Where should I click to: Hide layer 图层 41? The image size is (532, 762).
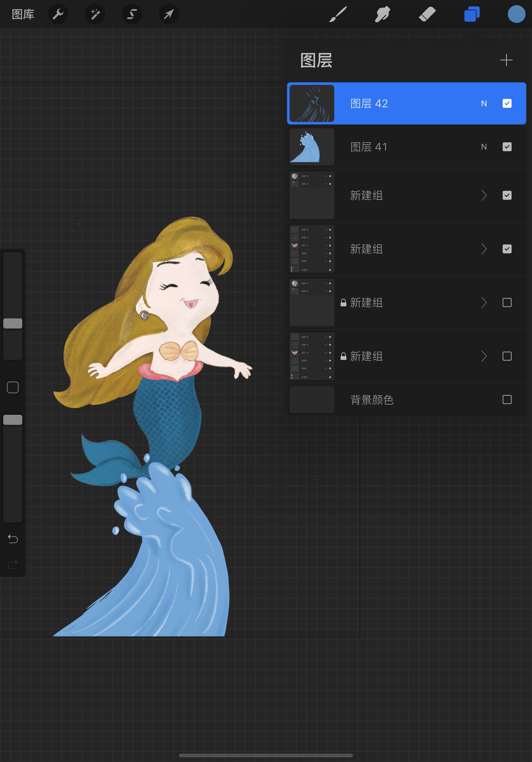[507, 147]
